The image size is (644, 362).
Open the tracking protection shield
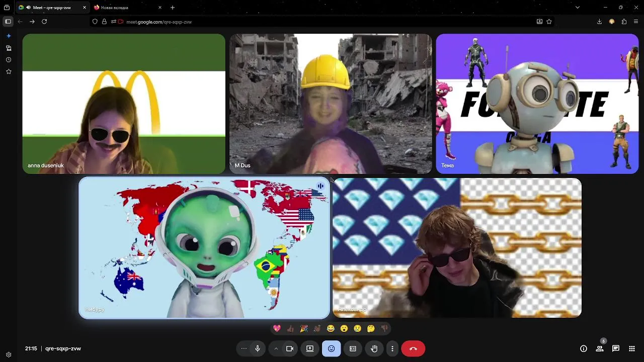pyautogui.click(x=95, y=22)
